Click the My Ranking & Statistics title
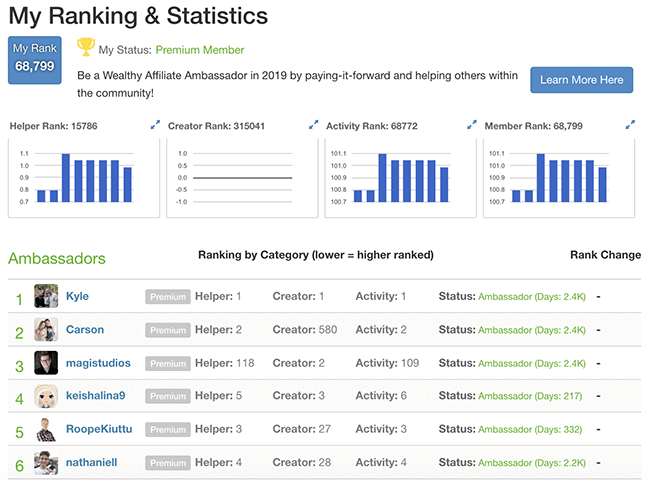Viewport: 650px width, 481px height. 138,16
